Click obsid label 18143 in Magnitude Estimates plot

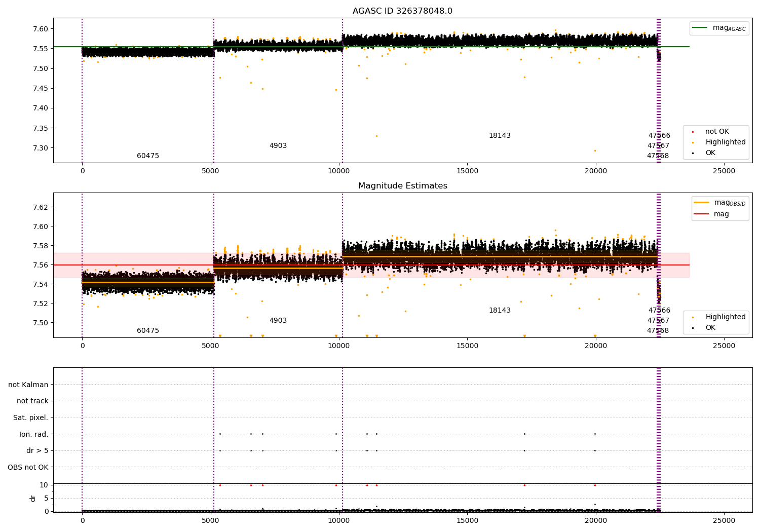(500, 311)
